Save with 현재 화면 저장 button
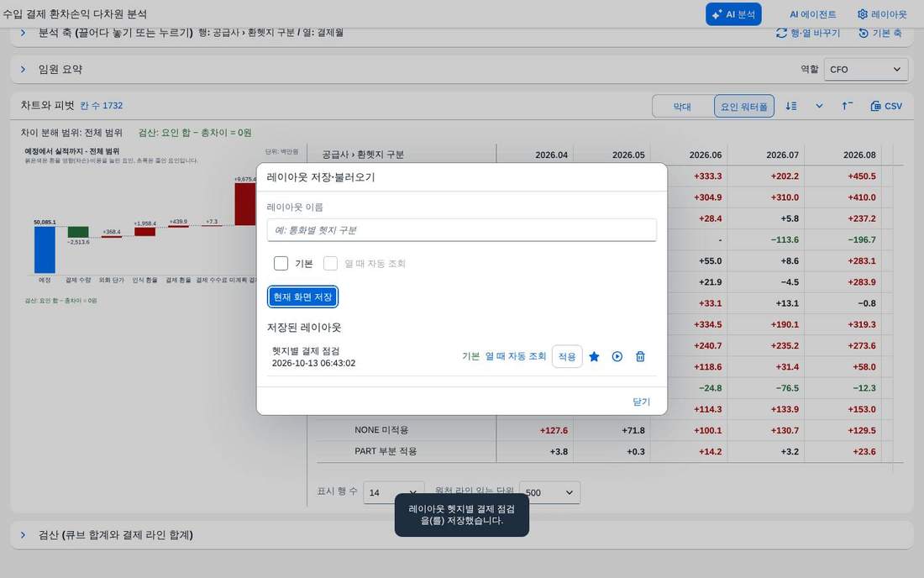 303,297
